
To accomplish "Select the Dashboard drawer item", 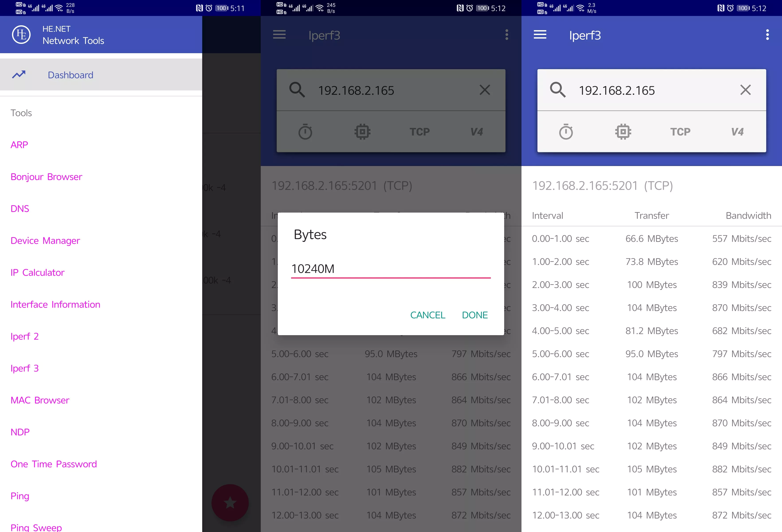I will [x=70, y=75].
